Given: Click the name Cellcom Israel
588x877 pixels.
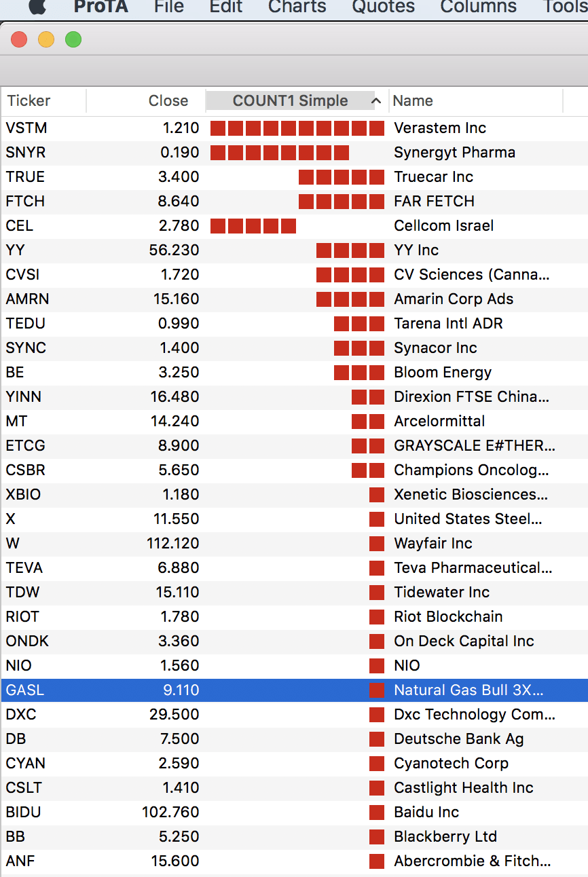Looking at the screenshot, I should tap(444, 225).
